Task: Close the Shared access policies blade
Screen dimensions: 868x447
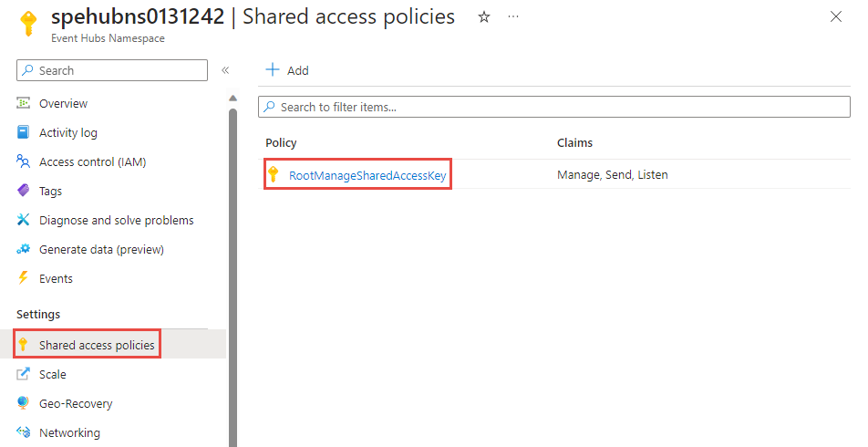Action: point(836,16)
